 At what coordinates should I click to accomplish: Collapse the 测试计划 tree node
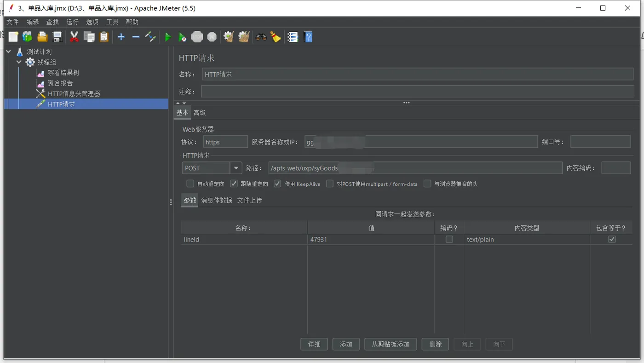(9, 52)
